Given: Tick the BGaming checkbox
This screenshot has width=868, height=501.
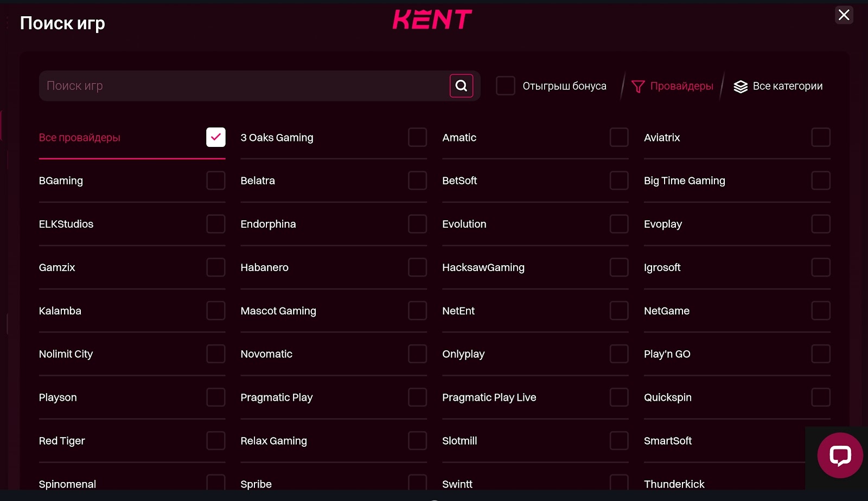Looking at the screenshot, I should click(x=216, y=181).
